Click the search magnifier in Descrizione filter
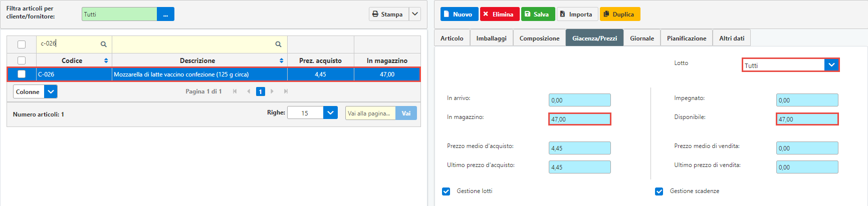Image resolution: width=868 pixels, height=206 pixels. pyautogui.click(x=278, y=44)
